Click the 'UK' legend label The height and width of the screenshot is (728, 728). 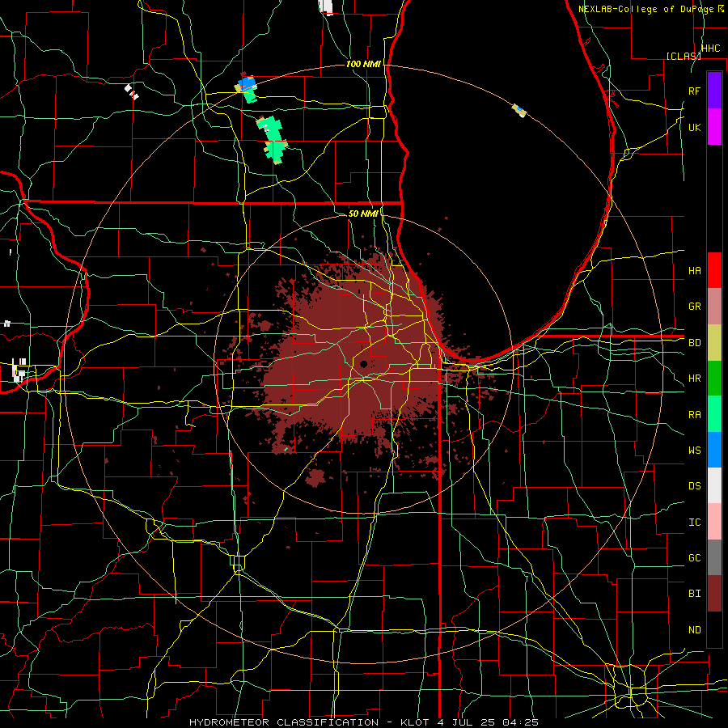[x=694, y=127]
